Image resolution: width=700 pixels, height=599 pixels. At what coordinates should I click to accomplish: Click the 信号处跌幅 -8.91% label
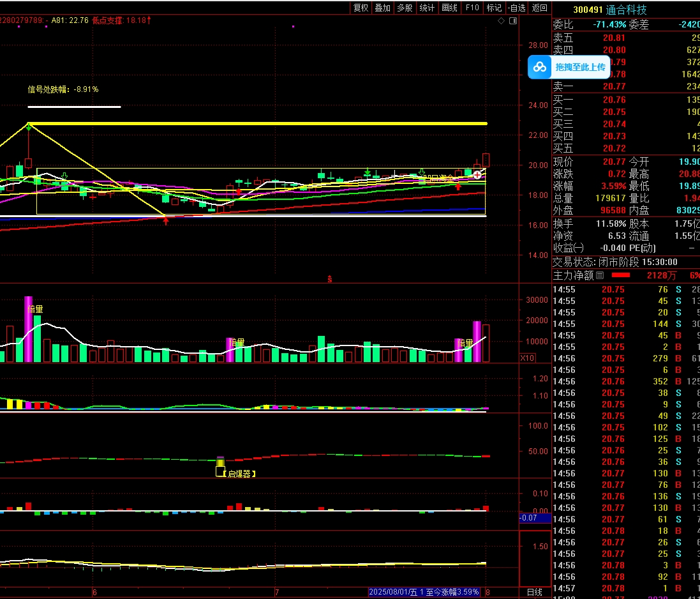[x=63, y=89]
